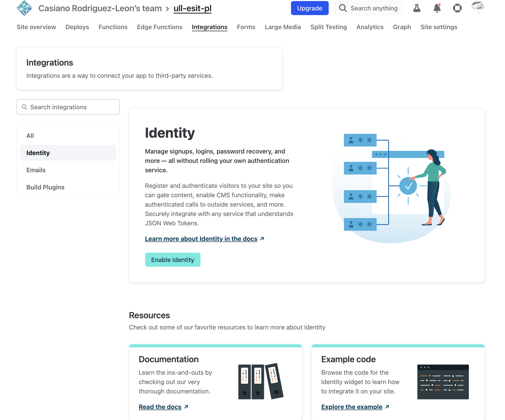Click the Example code card title
The height and width of the screenshot is (420, 505).
coord(348,359)
